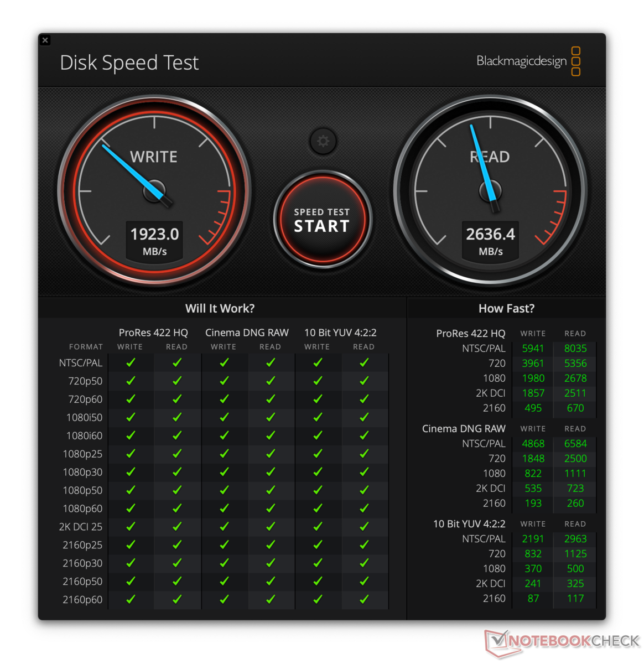Click the 1923.0 MB/s write readout
The height and width of the screenshot is (664, 644).
[154, 241]
